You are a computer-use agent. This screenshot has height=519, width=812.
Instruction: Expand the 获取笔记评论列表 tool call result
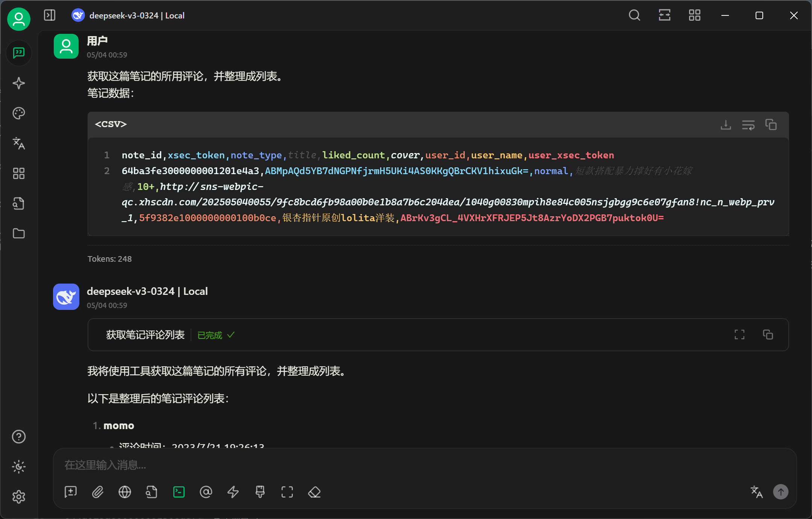pyautogui.click(x=739, y=335)
